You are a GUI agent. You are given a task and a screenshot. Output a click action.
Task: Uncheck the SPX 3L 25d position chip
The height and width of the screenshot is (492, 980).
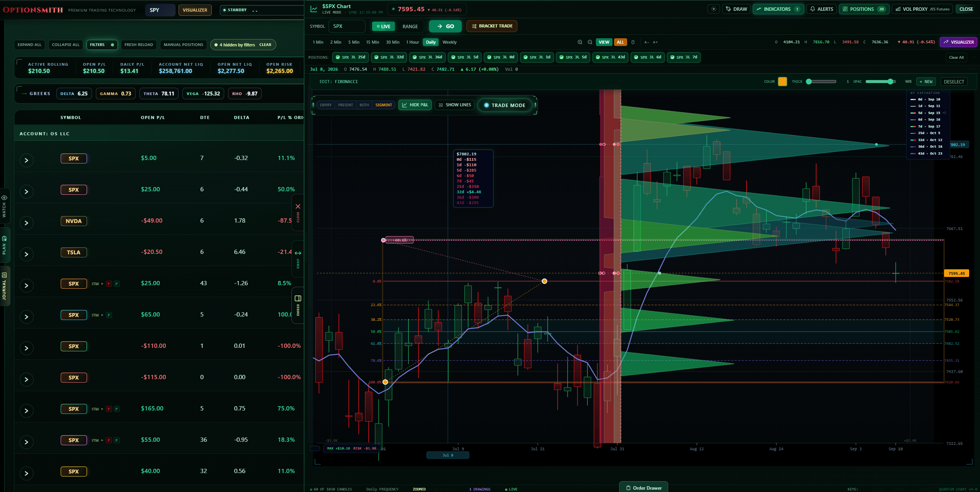pos(350,57)
